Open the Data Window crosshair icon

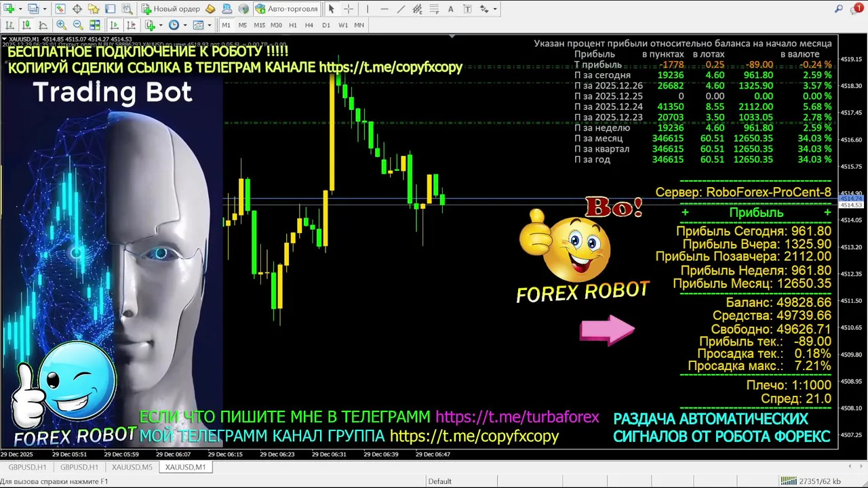pyautogui.click(x=77, y=9)
